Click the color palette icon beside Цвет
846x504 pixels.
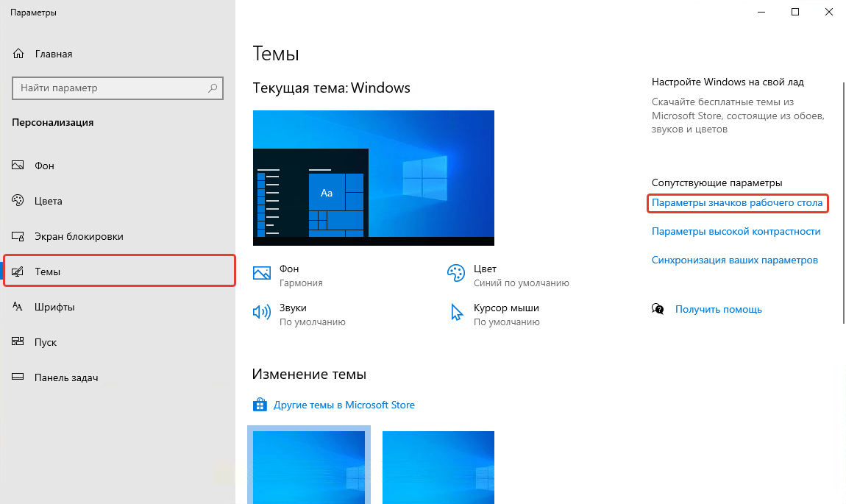(x=456, y=273)
